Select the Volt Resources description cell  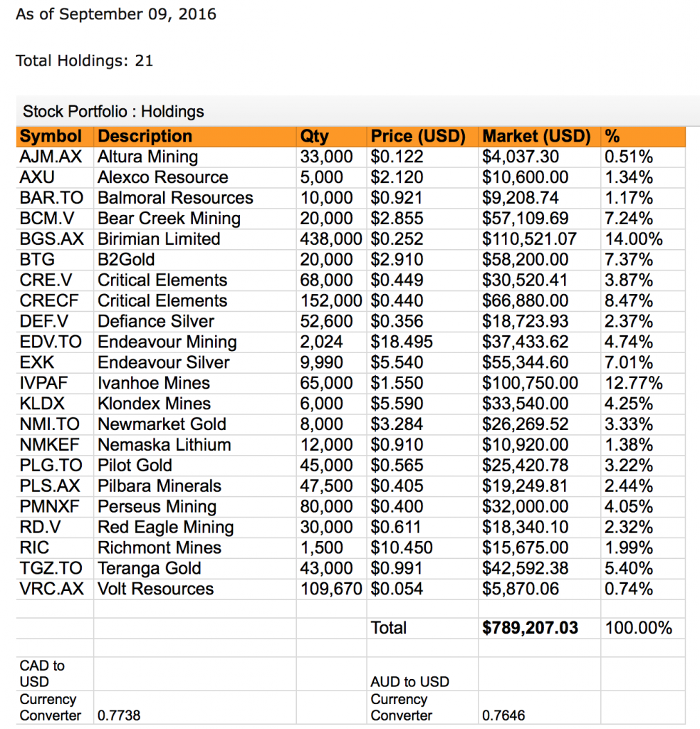pos(155,589)
